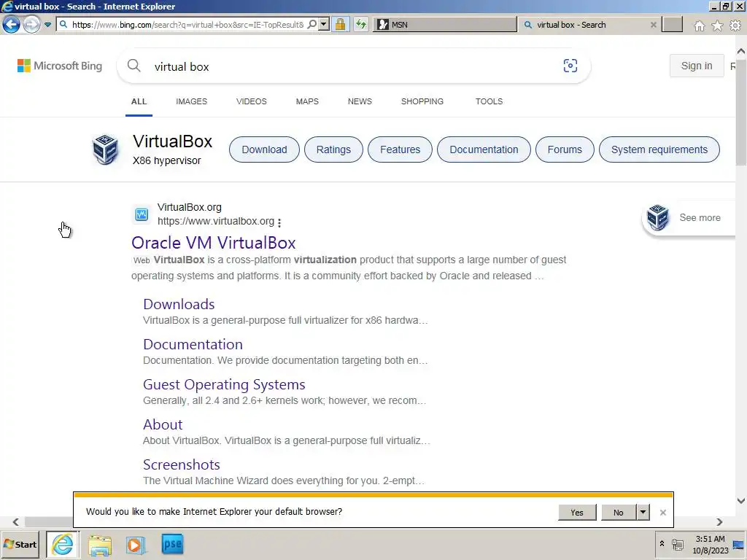Click the browser Forward arrow button

32,24
